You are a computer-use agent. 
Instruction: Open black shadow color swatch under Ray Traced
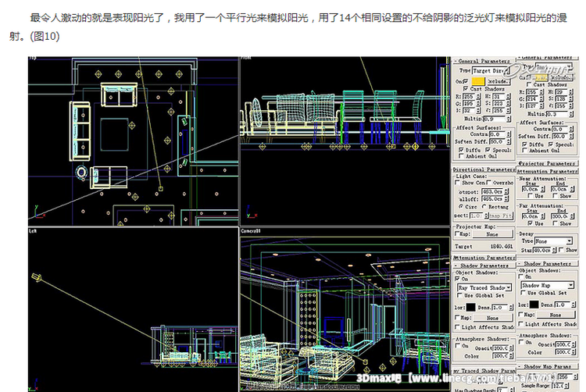pos(470,307)
